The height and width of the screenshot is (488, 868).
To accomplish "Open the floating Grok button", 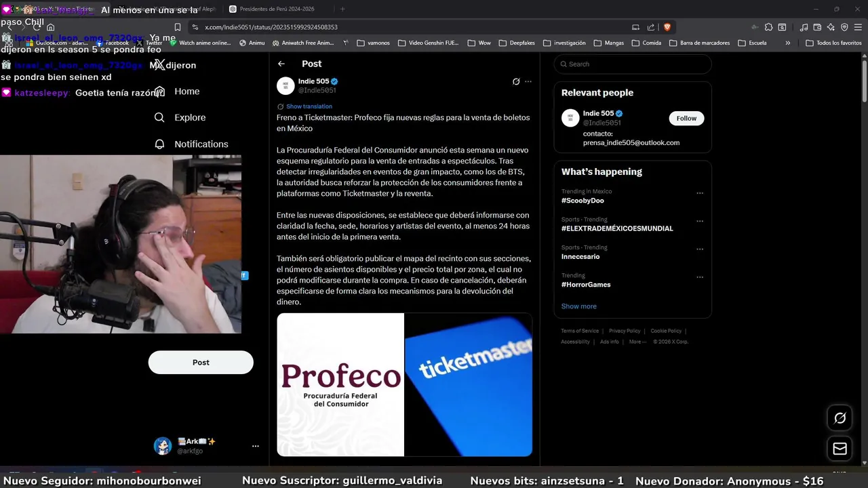I will coord(840,418).
